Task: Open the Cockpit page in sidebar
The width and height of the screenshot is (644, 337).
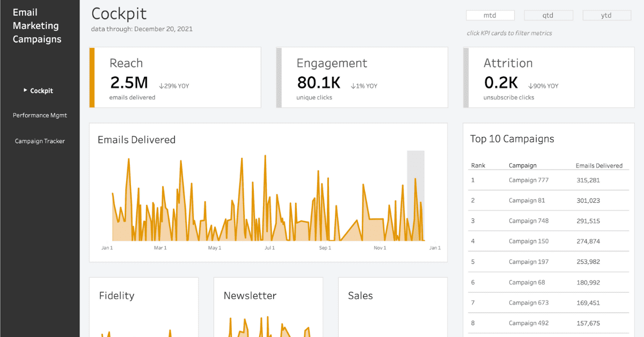Action: (41, 91)
